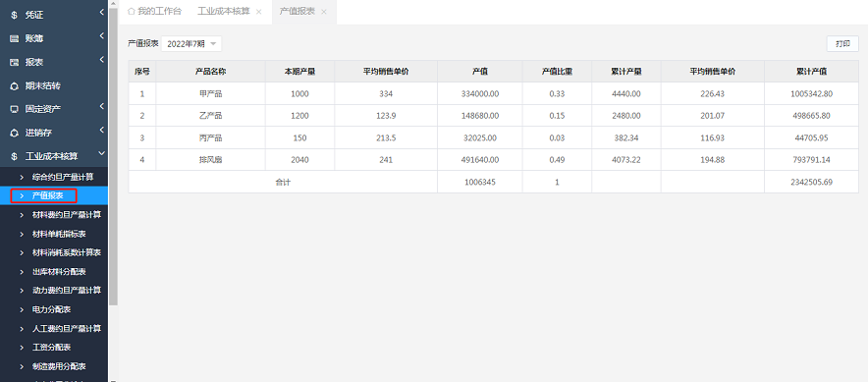This screenshot has width=868, height=382.
Task: Click the 累计产量 column header
Action: click(626, 72)
